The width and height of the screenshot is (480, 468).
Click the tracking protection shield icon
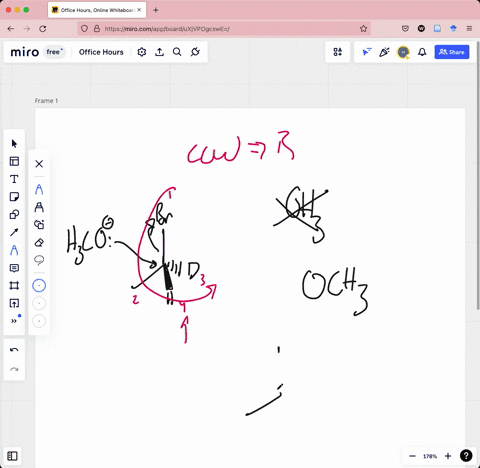pos(85,29)
